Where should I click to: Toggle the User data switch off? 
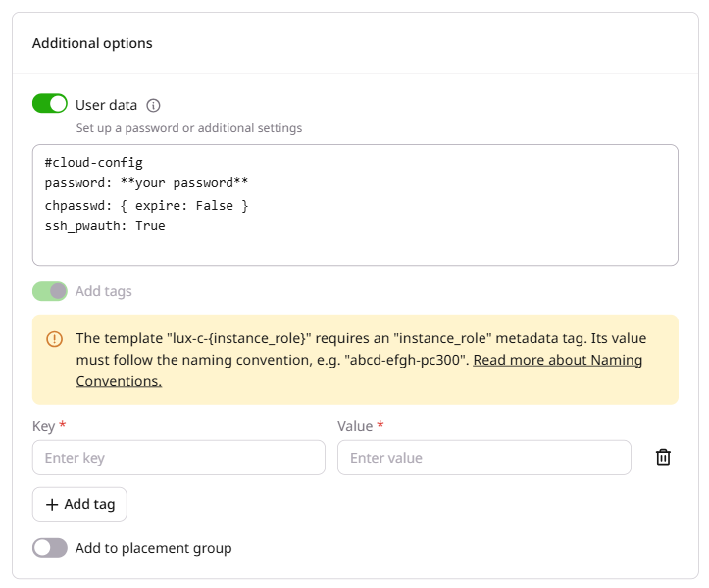pos(50,104)
